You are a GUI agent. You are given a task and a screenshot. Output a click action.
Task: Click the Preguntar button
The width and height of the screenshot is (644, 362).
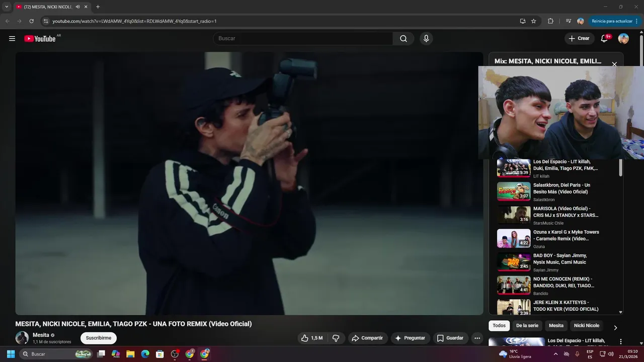410,338
